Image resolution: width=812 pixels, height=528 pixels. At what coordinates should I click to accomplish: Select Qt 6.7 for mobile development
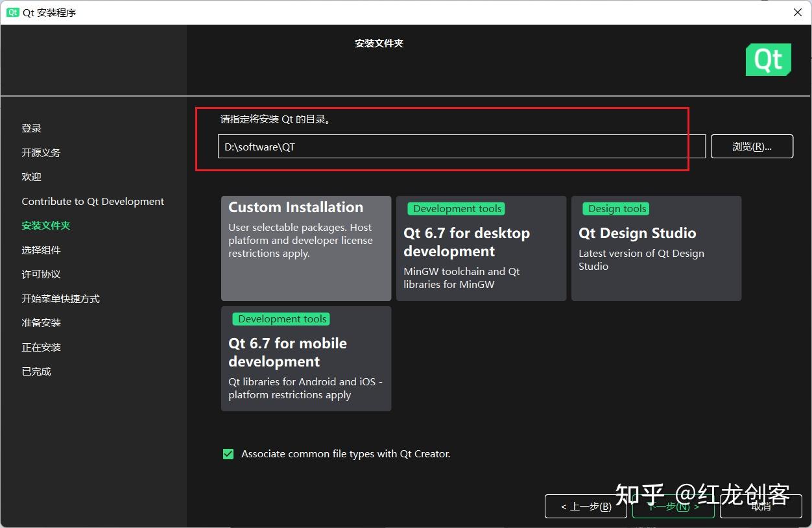[305, 359]
